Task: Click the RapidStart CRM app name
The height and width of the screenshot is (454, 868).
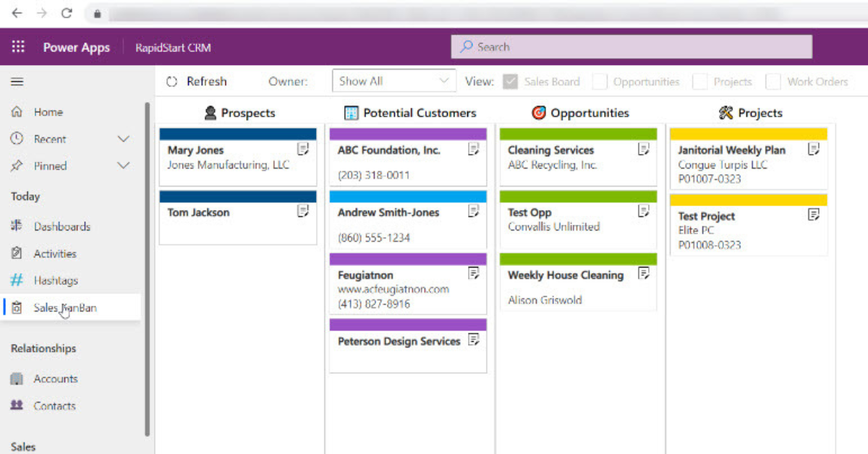Action: pos(173,47)
